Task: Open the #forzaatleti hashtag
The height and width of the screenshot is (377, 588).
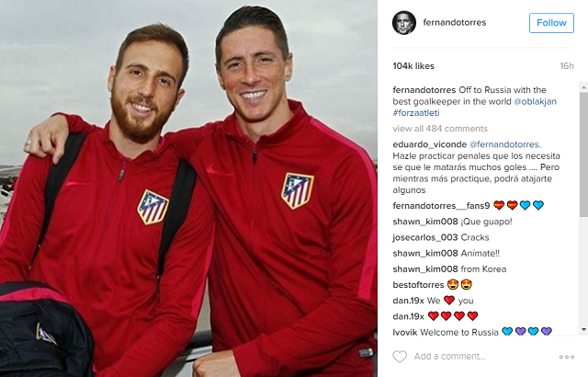Action: pos(416,113)
